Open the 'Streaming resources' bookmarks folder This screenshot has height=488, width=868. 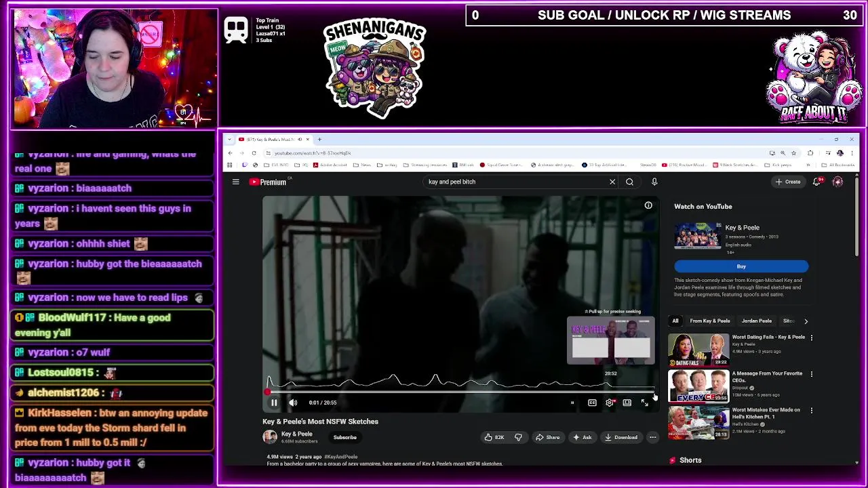tap(425, 165)
